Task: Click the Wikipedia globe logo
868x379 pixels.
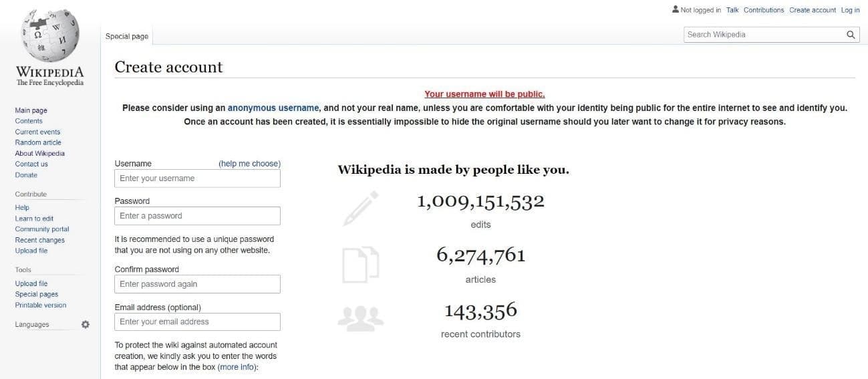Action: [50, 35]
